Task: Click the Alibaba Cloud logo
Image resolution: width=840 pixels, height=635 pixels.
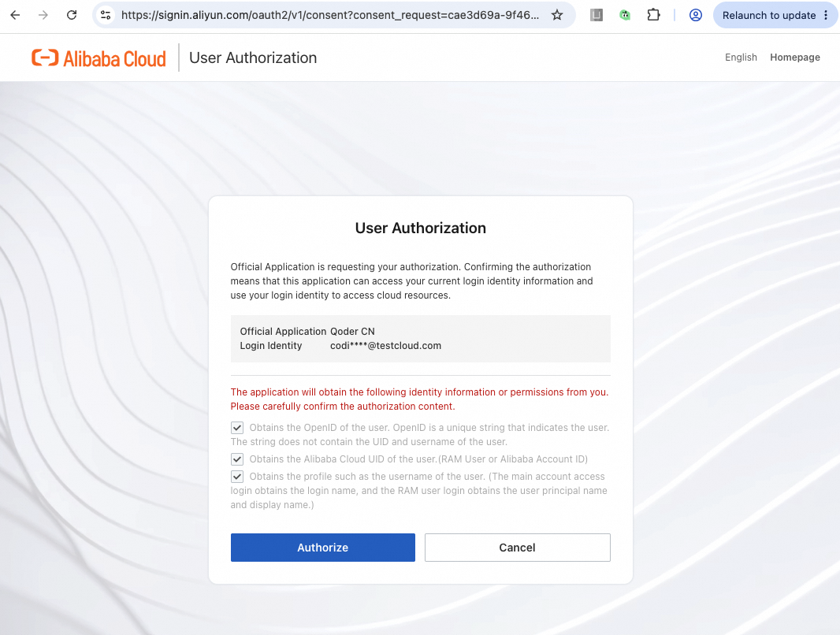Action: point(98,58)
